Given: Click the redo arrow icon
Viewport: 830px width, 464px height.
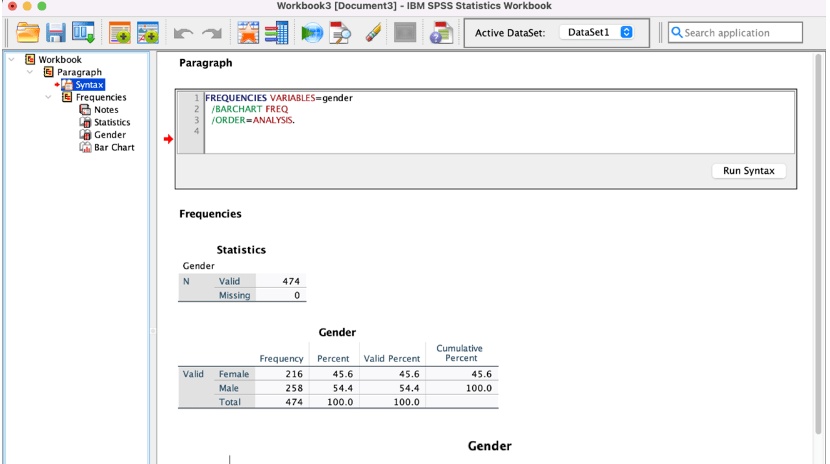Looking at the screenshot, I should pyautogui.click(x=212, y=34).
